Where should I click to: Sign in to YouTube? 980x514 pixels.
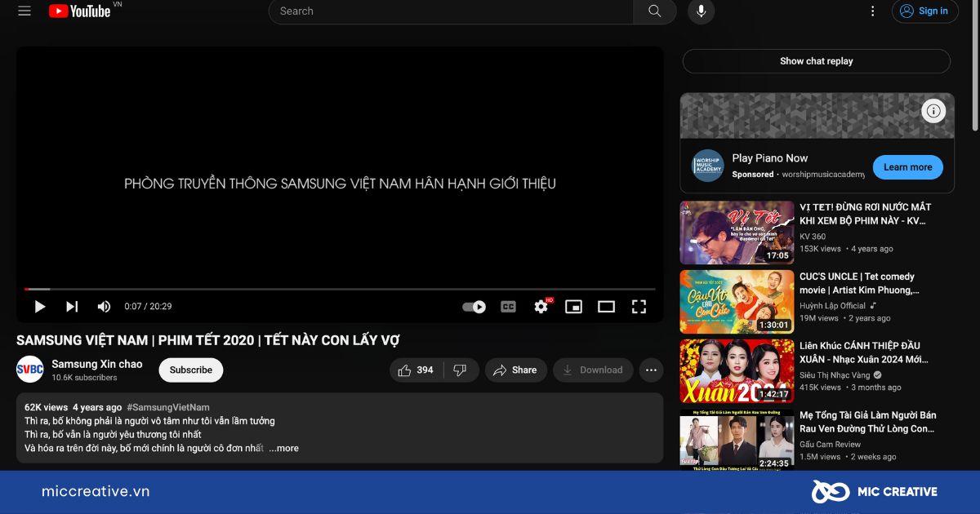[925, 11]
